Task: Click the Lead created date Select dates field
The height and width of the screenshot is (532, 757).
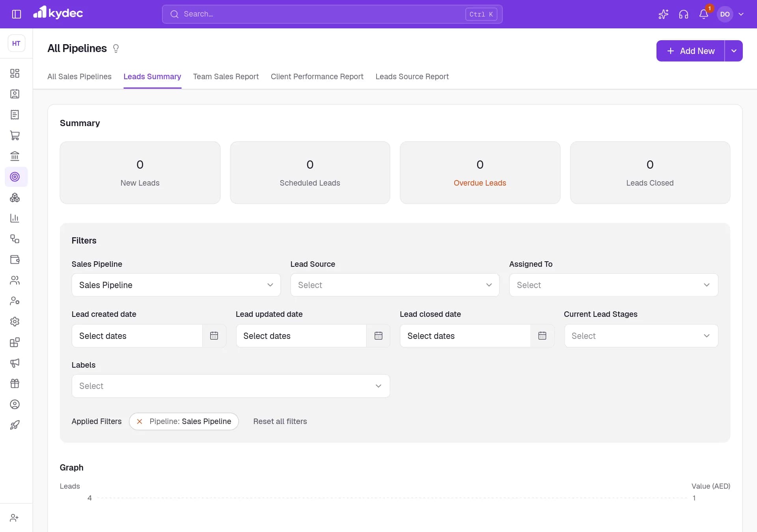Action: (x=137, y=336)
